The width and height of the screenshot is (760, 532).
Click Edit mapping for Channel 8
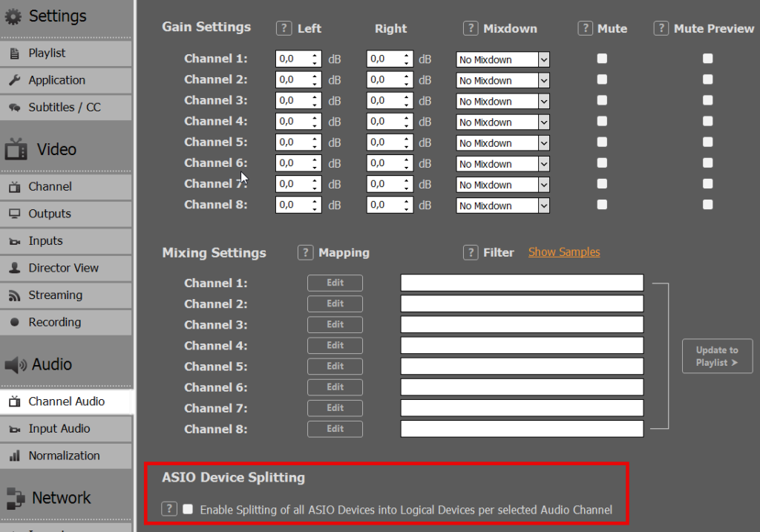(335, 429)
